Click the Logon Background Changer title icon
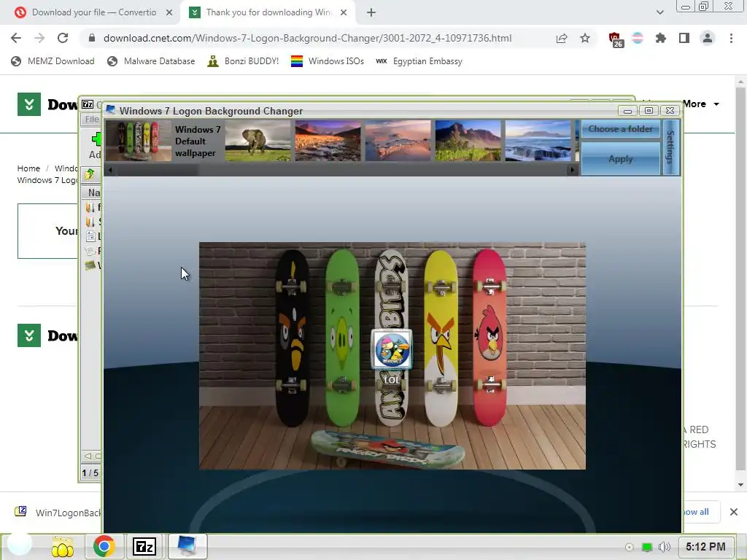Image resolution: width=747 pixels, height=560 pixels. point(111,111)
